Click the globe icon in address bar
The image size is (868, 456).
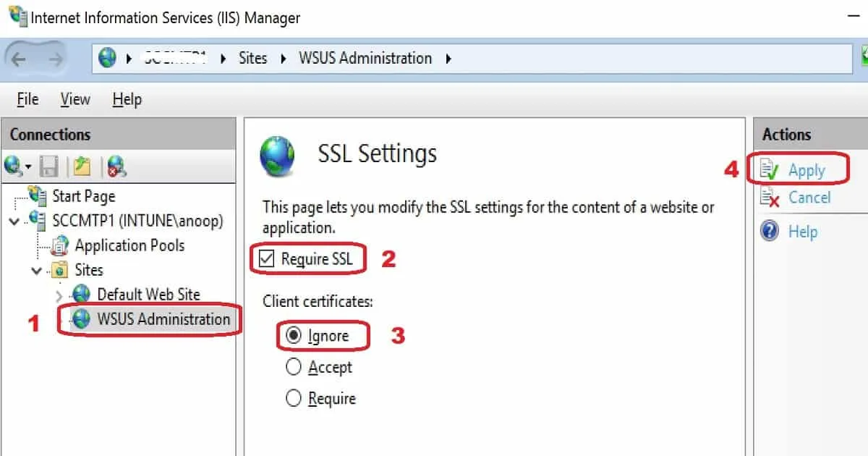[108, 58]
